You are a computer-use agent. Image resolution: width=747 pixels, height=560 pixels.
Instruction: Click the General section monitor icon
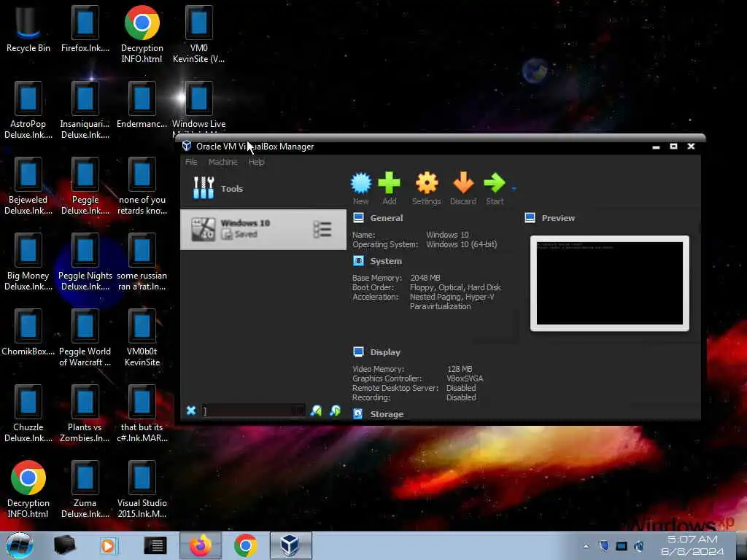359,218
